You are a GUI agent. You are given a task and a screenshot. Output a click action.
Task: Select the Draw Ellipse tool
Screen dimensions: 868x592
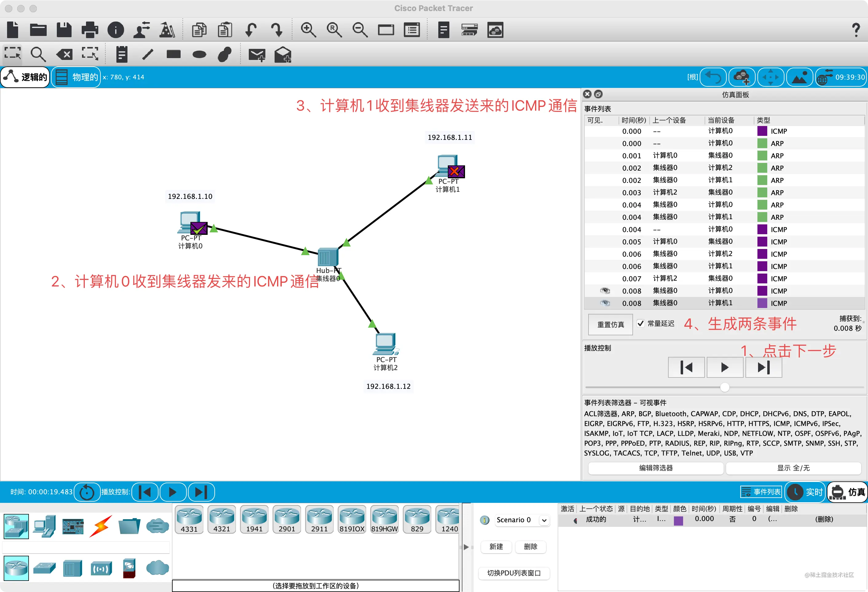click(x=199, y=55)
